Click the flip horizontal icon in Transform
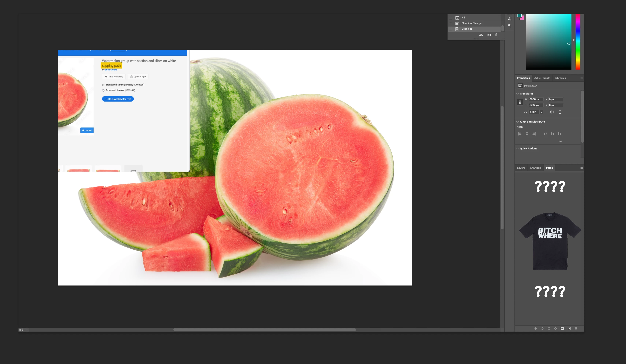The width and height of the screenshot is (626, 364). point(551,112)
